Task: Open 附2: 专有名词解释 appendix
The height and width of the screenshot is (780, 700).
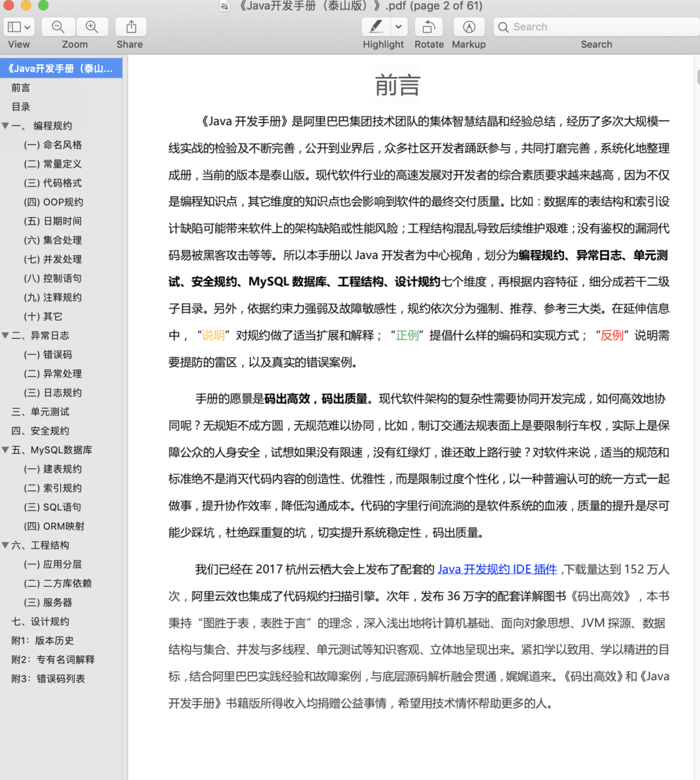Action: point(53,660)
